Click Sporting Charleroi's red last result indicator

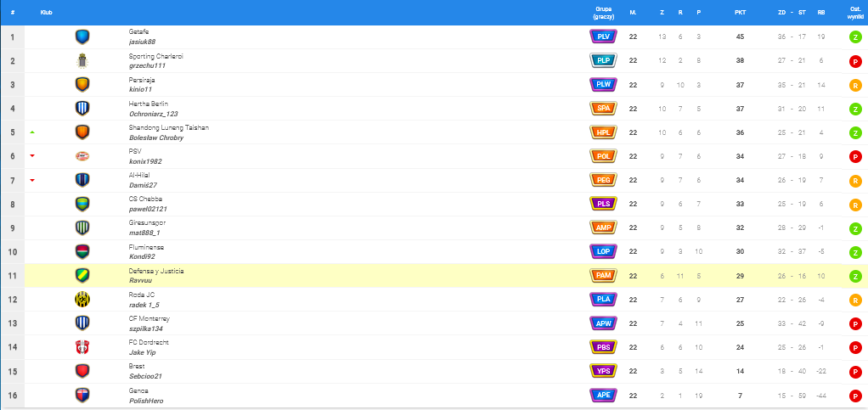tap(855, 61)
